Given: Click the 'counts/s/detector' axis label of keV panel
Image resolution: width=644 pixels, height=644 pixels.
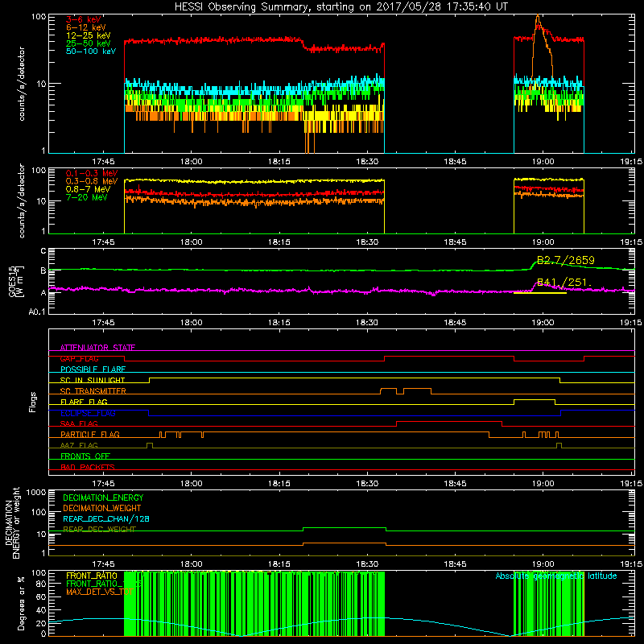Looking at the screenshot, I should click(22, 84).
